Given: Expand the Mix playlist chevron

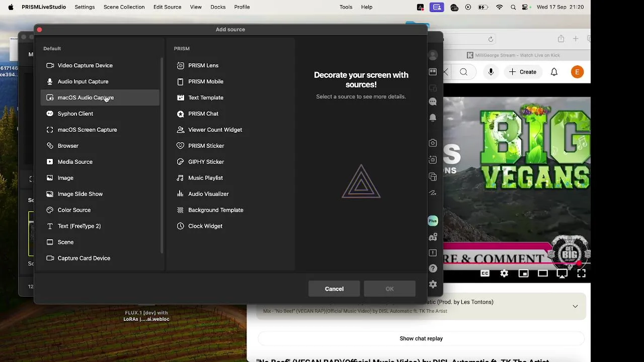Looking at the screenshot, I should [575, 306].
